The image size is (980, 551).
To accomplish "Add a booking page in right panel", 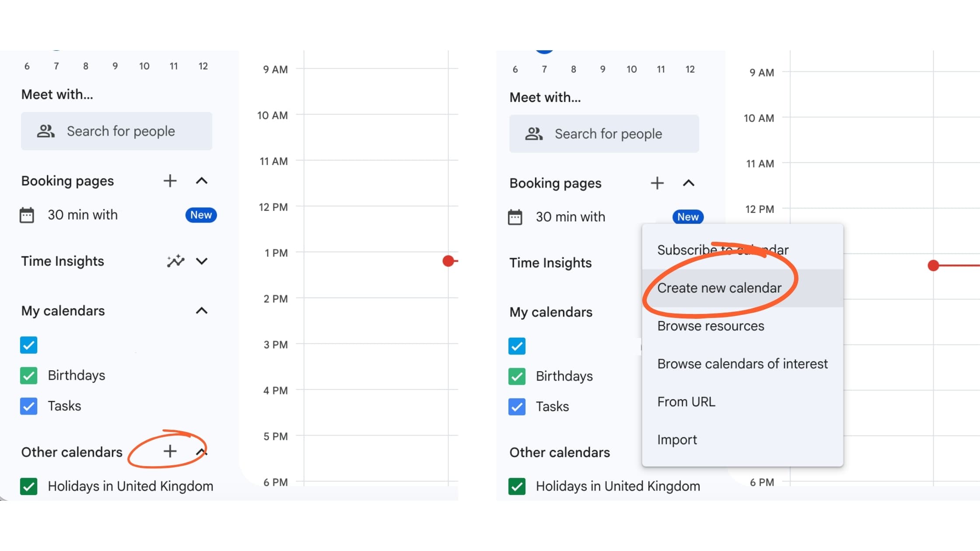I will (657, 183).
